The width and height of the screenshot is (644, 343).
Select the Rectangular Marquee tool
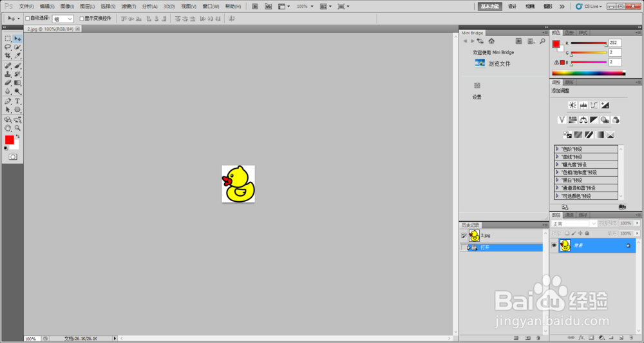click(x=8, y=38)
